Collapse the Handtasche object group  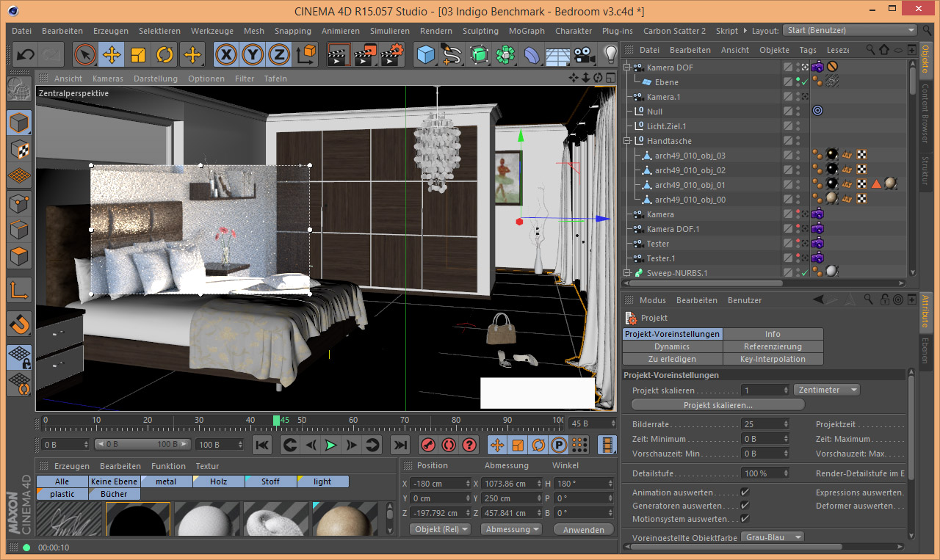click(x=627, y=141)
